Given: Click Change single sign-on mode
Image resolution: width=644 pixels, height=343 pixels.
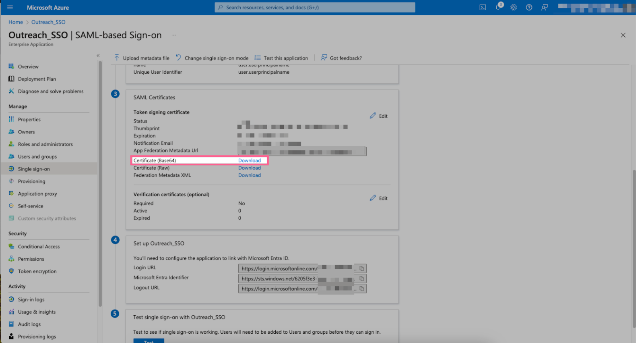Looking at the screenshot, I should point(212,58).
